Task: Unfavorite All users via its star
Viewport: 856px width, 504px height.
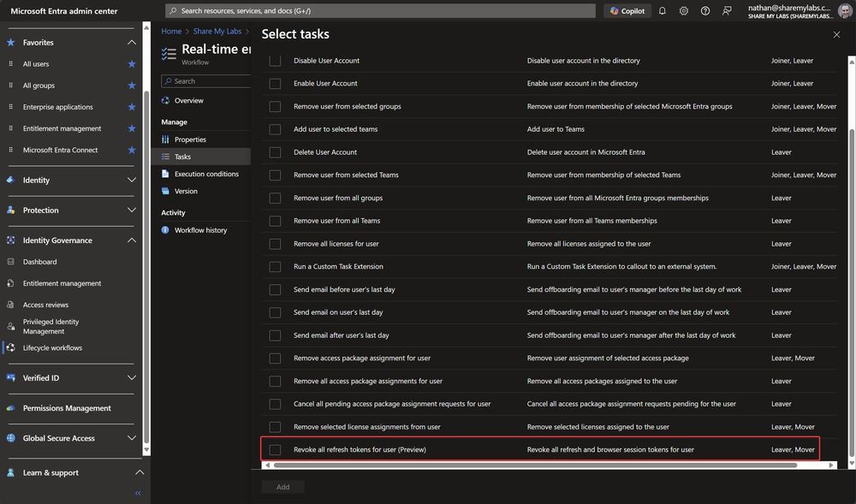Action: (132, 64)
